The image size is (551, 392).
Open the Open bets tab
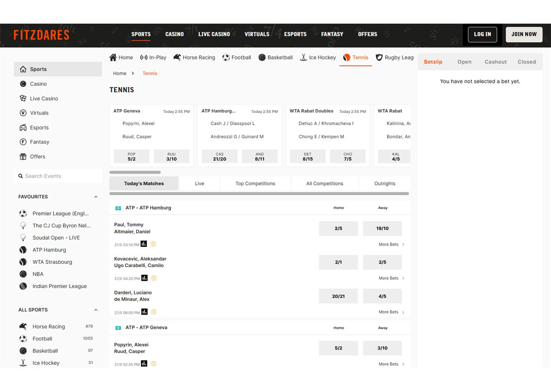point(464,62)
